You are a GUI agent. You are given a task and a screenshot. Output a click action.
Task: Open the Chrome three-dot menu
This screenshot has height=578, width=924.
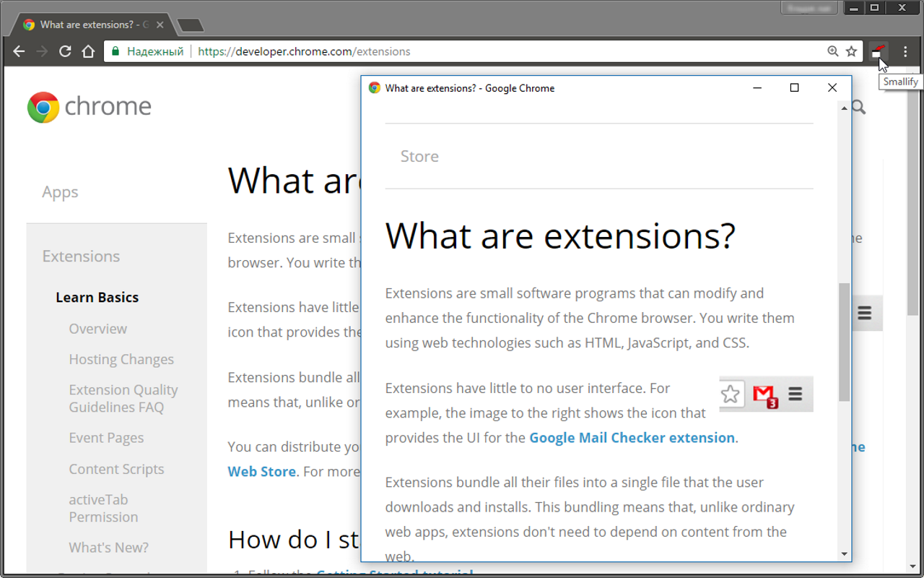point(905,51)
